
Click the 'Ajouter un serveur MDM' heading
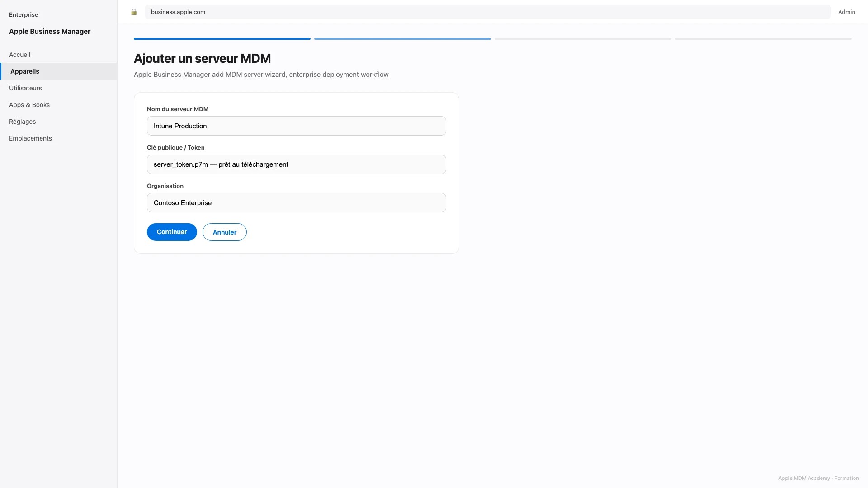coord(202,59)
